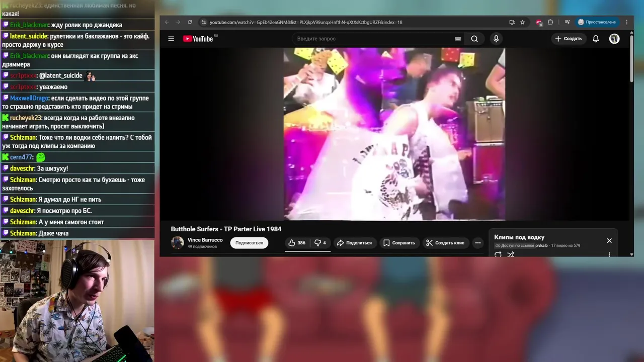Open Vince Barrucco channel avatar
644x362 pixels.
(x=177, y=243)
